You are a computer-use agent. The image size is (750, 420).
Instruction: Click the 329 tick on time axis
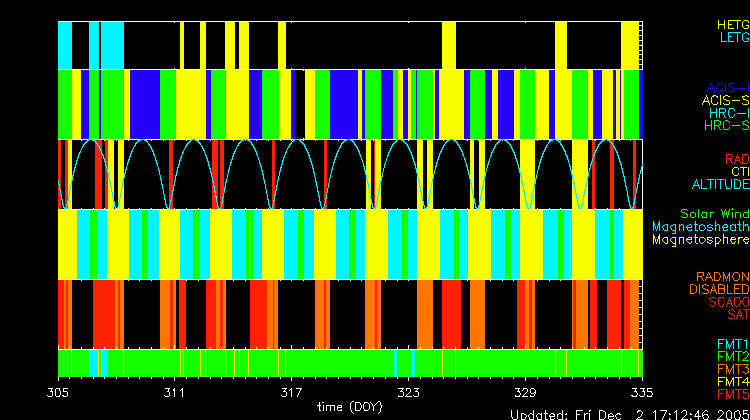click(x=525, y=392)
